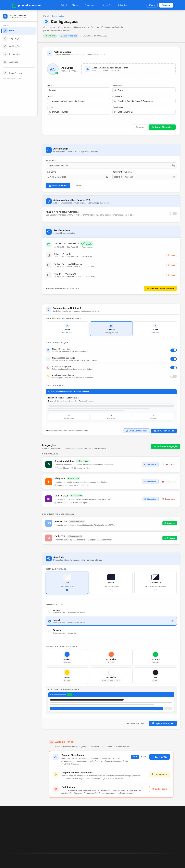Click the lock icon in Alterar Senha header

pos(49,150)
